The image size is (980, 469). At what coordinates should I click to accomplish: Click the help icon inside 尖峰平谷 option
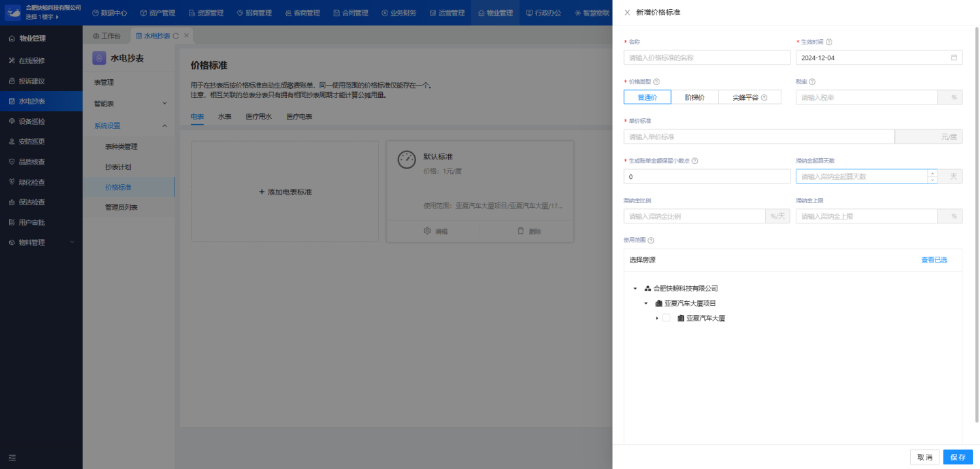point(764,97)
